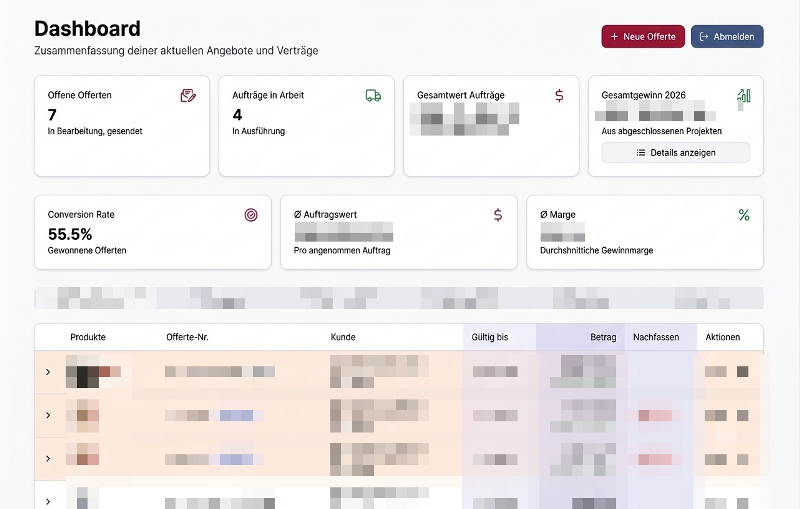
Task: Click the 55.5% Conversion Rate value
Action: pos(70,234)
